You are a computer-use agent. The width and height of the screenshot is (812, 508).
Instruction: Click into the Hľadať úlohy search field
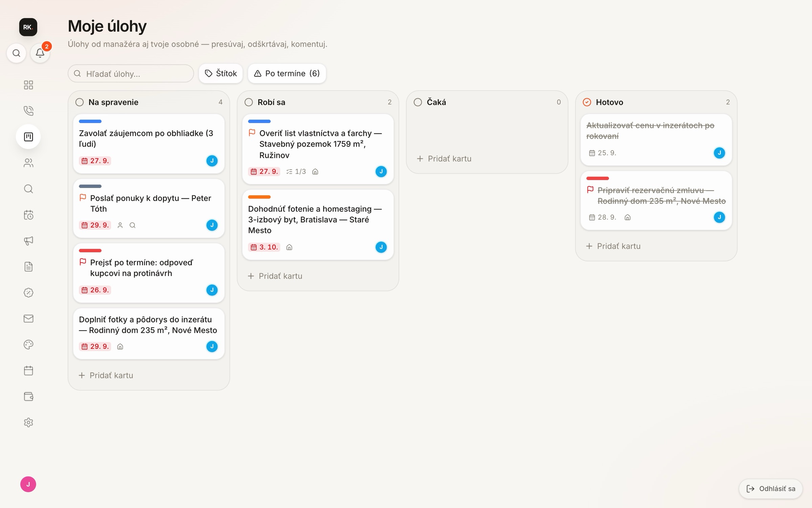coord(131,73)
